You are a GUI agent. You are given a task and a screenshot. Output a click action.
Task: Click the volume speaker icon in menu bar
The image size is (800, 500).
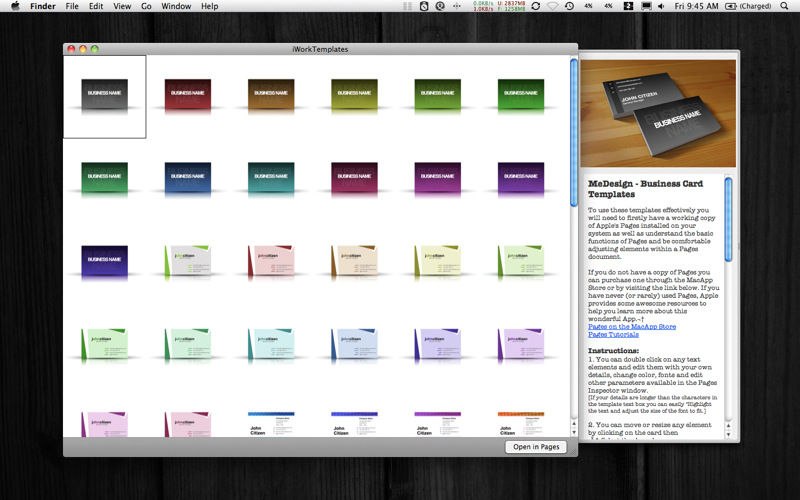point(661,6)
